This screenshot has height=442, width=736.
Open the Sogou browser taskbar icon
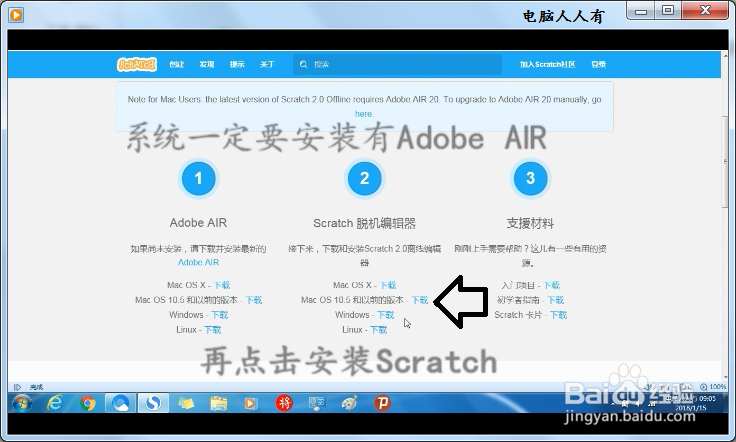click(153, 403)
